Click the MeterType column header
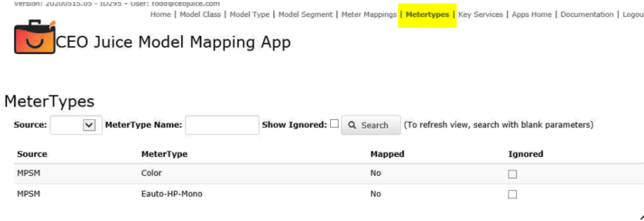This screenshot has height=221, width=644. [164, 154]
